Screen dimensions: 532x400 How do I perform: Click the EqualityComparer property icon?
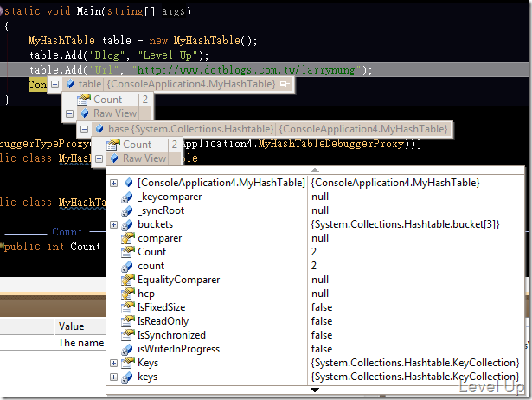click(x=127, y=280)
